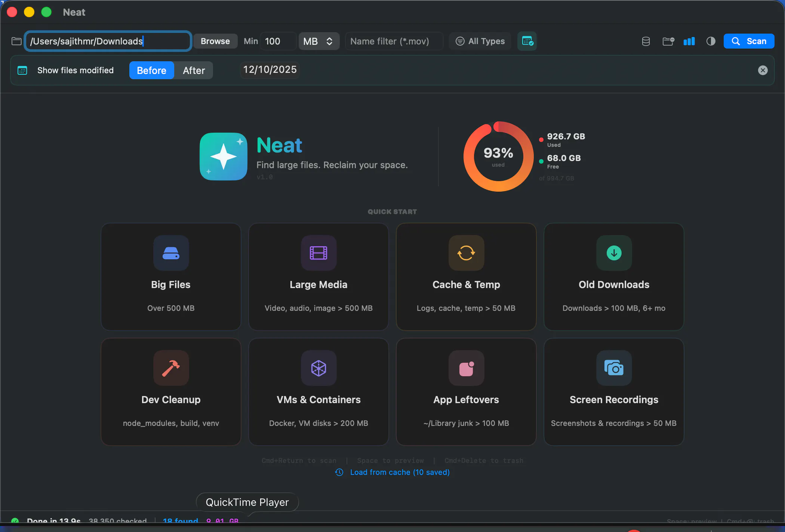This screenshot has width=785, height=532.
Task: Select the After segment
Action: pyautogui.click(x=194, y=70)
